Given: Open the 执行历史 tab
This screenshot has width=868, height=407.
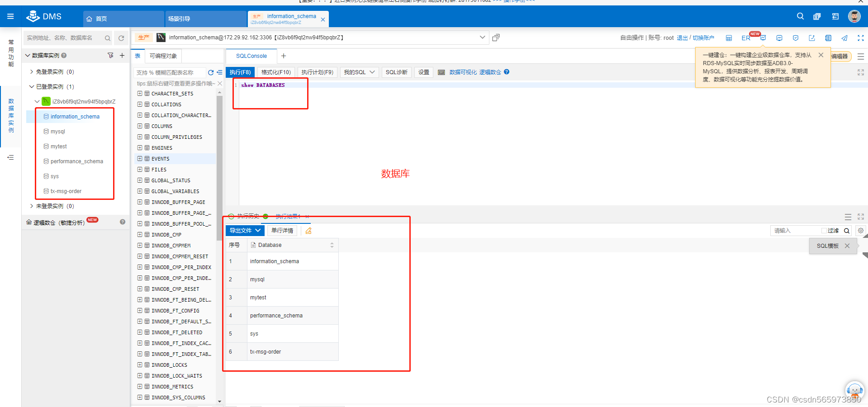Looking at the screenshot, I should 248,216.
